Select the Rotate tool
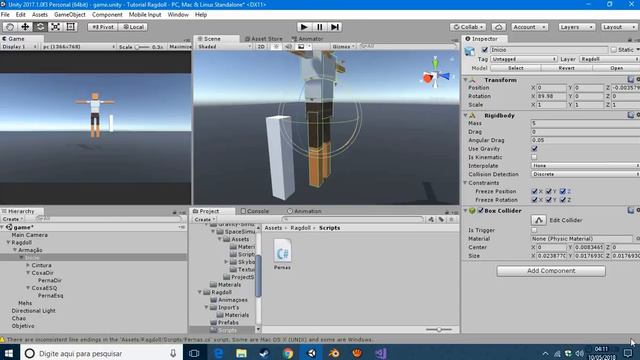The image size is (640, 360). pyautogui.click(x=40, y=27)
